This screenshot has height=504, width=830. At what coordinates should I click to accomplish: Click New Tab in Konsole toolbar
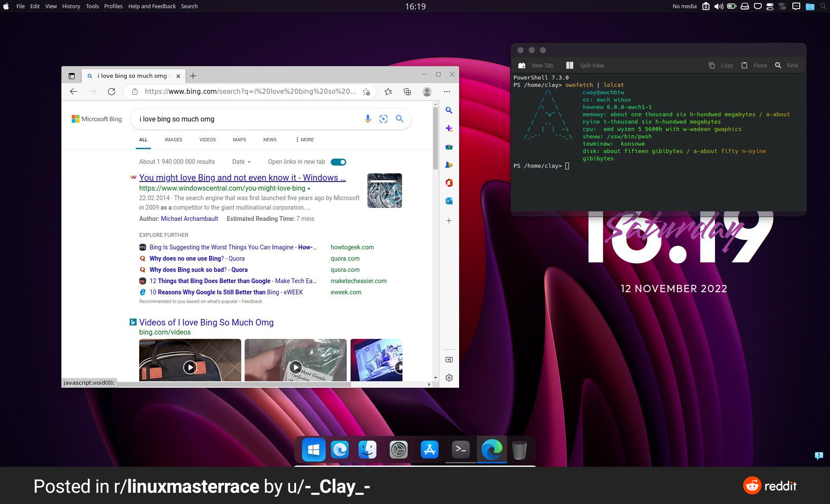click(x=536, y=65)
